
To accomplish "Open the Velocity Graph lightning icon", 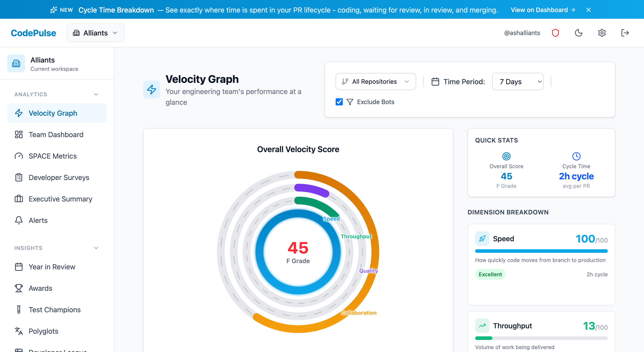I will click(19, 113).
